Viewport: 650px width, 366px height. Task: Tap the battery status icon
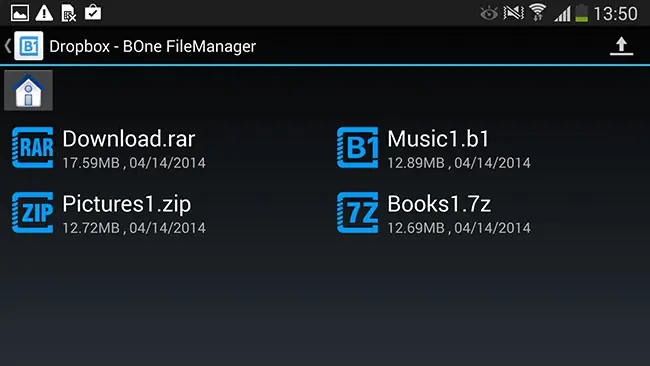pyautogui.click(x=582, y=13)
